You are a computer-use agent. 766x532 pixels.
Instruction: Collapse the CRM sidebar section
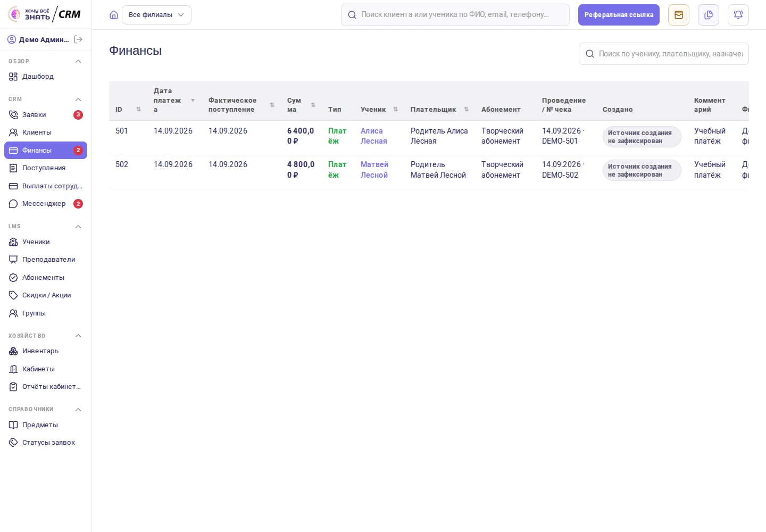pyautogui.click(x=78, y=99)
